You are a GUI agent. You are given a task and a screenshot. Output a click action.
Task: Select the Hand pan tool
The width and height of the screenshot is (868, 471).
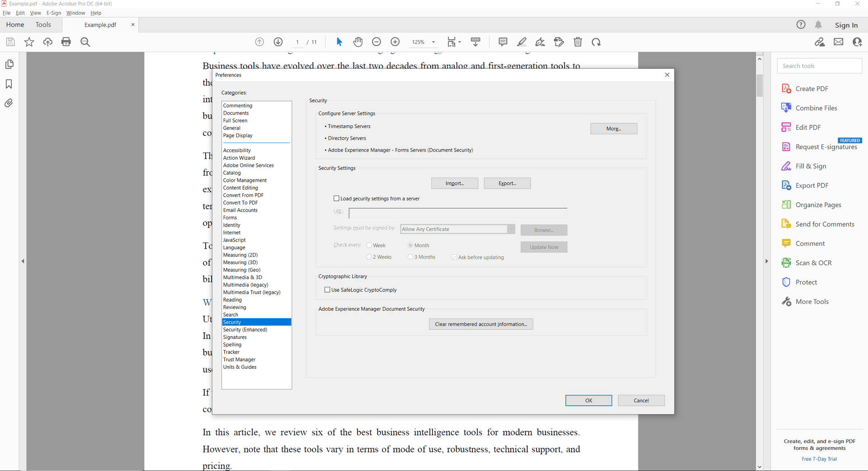pos(358,42)
